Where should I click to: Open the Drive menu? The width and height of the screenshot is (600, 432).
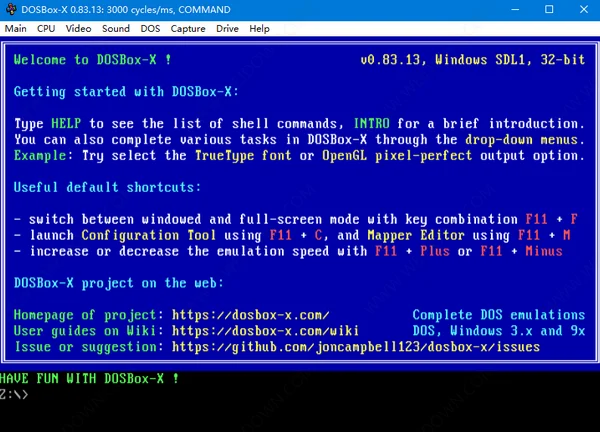[x=227, y=29]
